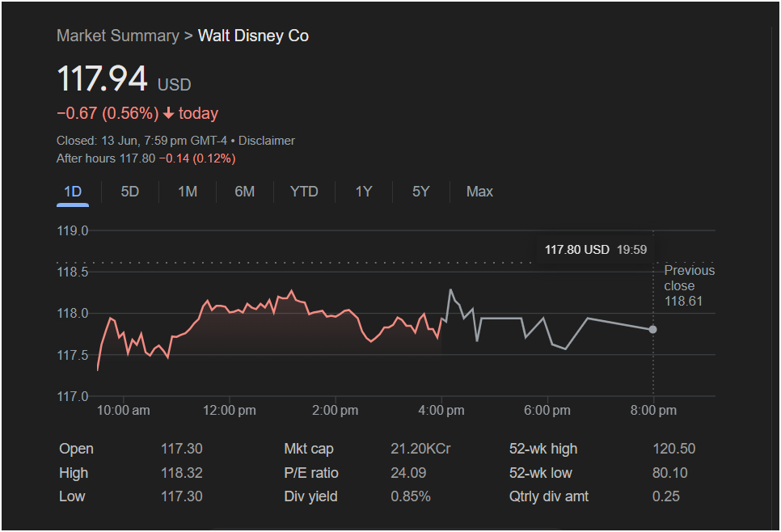Select the 1D time range tab
Image resolution: width=781 pixels, height=532 pixels.
pyautogui.click(x=73, y=192)
